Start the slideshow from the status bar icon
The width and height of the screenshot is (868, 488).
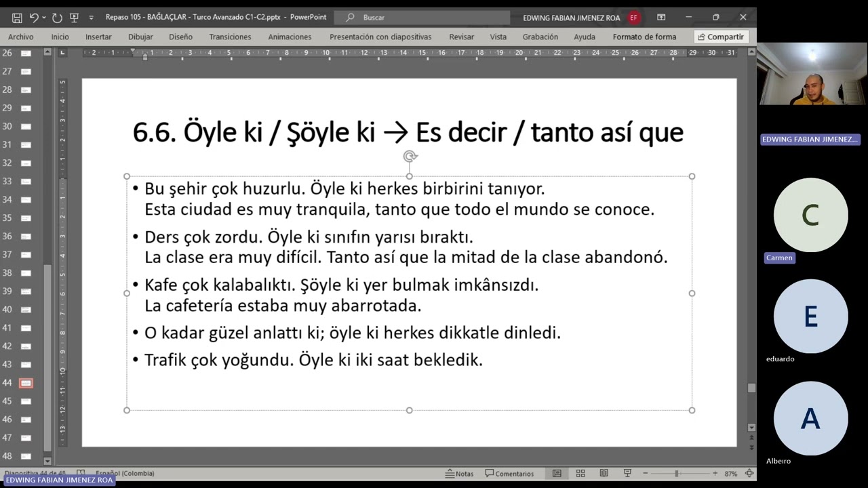pos(627,473)
